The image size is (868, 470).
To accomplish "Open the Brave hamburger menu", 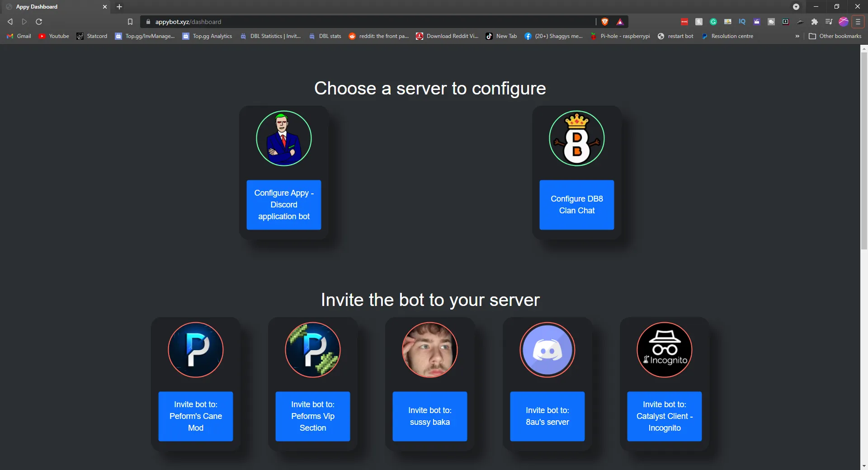I will pos(858,22).
